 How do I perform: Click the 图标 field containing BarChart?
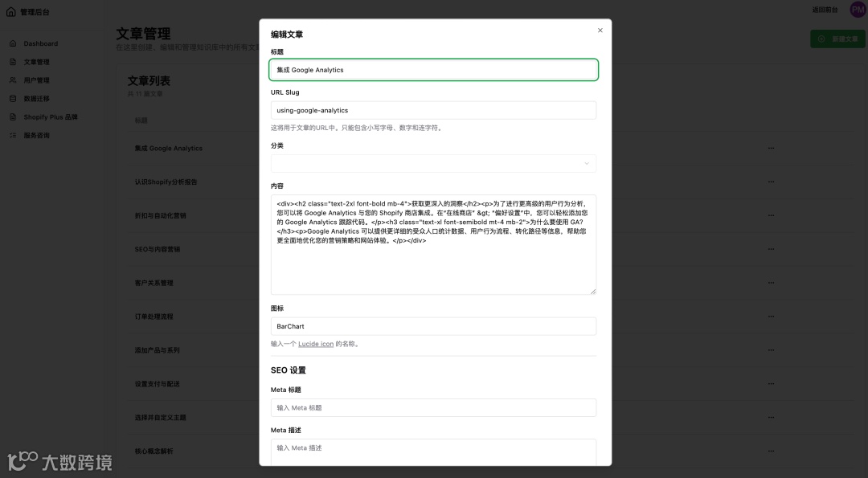point(433,326)
